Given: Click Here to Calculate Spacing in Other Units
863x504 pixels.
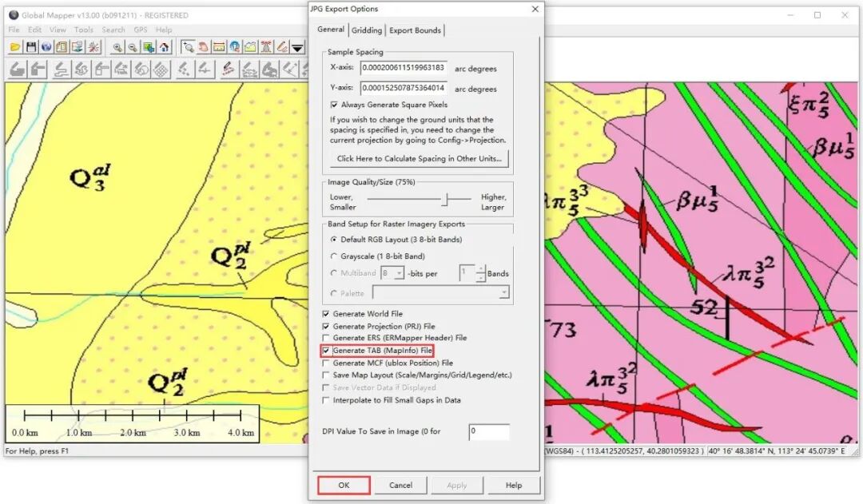Looking at the screenshot, I should click(x=420, y=158).
